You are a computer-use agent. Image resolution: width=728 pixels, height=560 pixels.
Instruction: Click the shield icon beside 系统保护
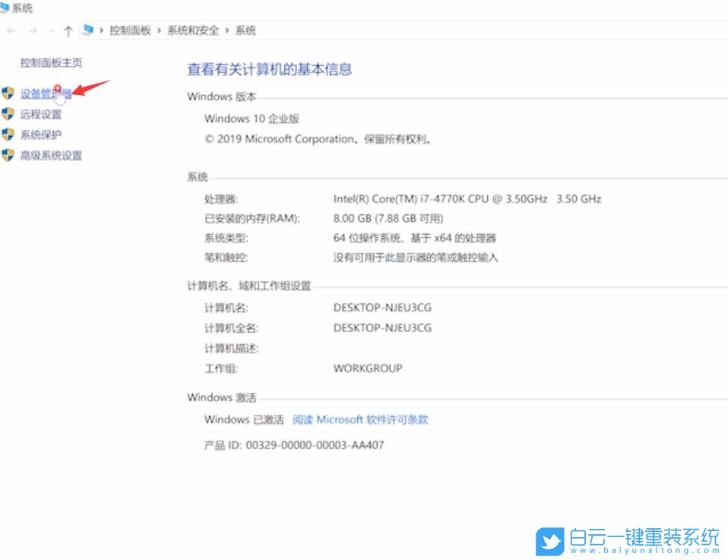tap(10, 135)
